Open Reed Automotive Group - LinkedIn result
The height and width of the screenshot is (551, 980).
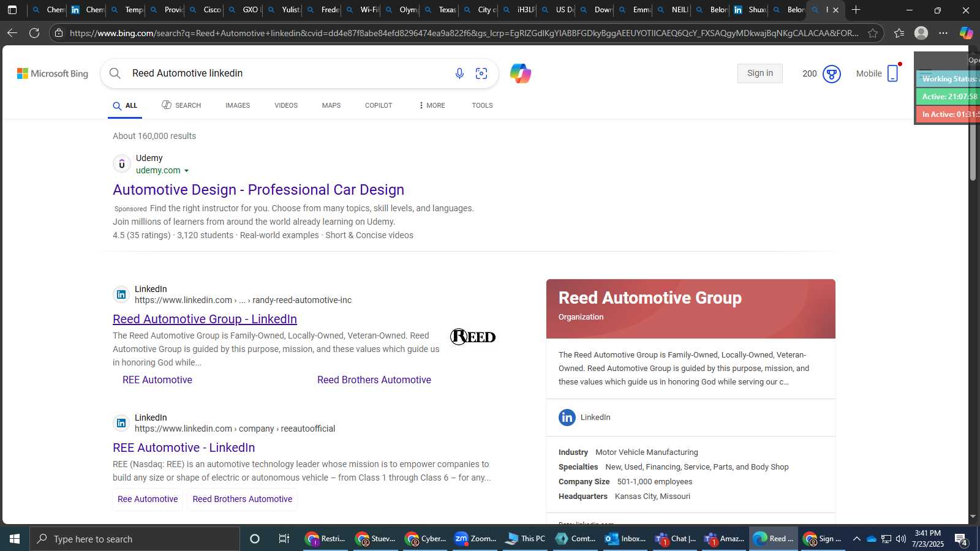[x=205, y=319]
